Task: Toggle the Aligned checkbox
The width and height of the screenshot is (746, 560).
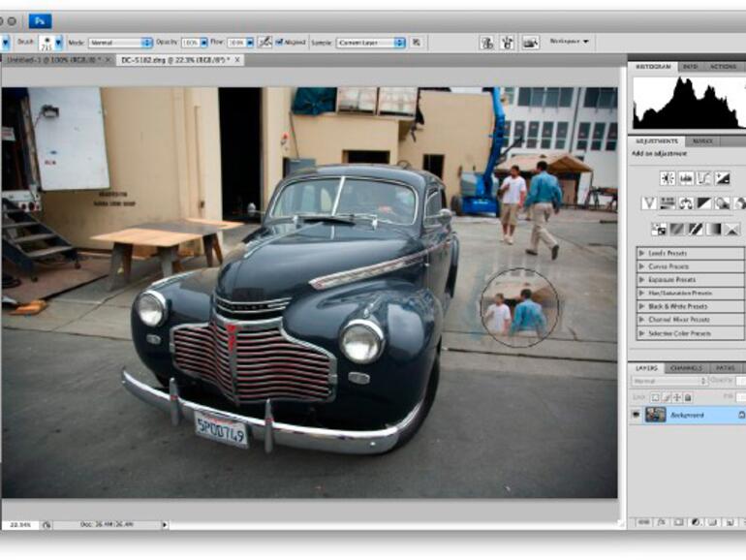Action: click(280, 43)
